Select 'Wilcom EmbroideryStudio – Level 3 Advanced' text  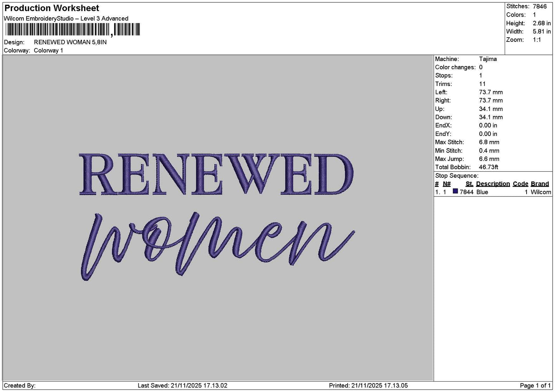pyautogui.click(x=66, y=18)
